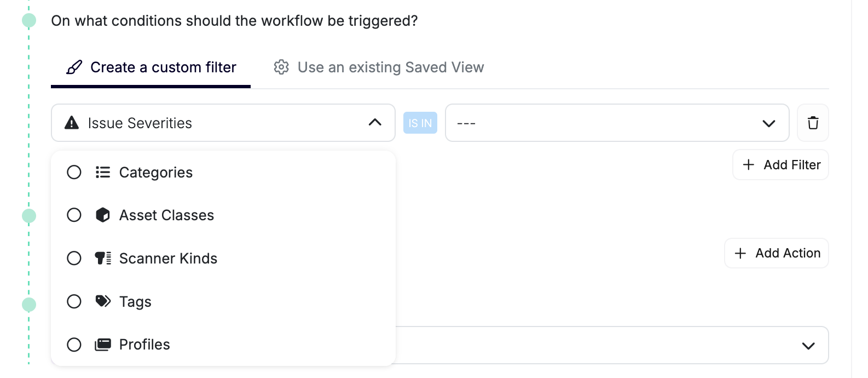
Task: Click the Add Action button
Action: pos(776,253)
